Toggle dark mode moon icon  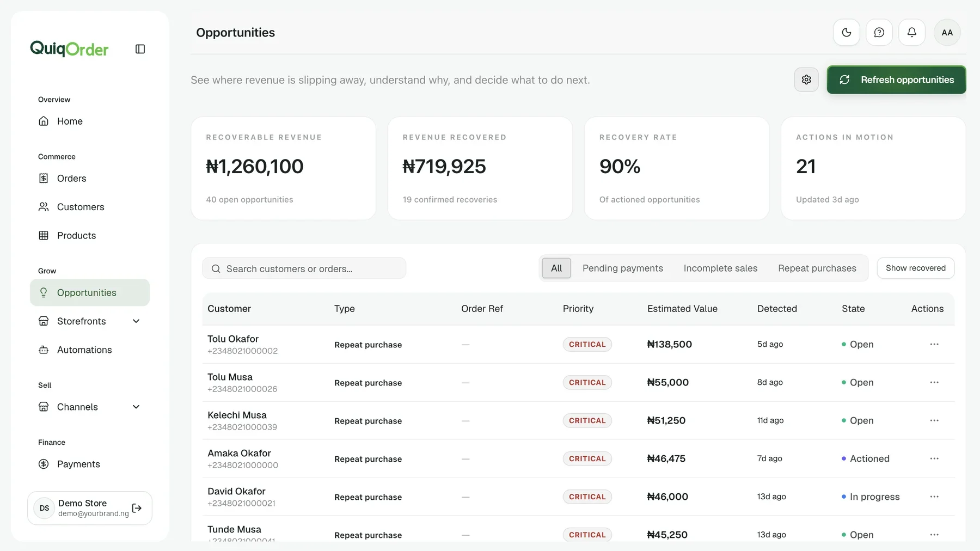pos(846,33)
